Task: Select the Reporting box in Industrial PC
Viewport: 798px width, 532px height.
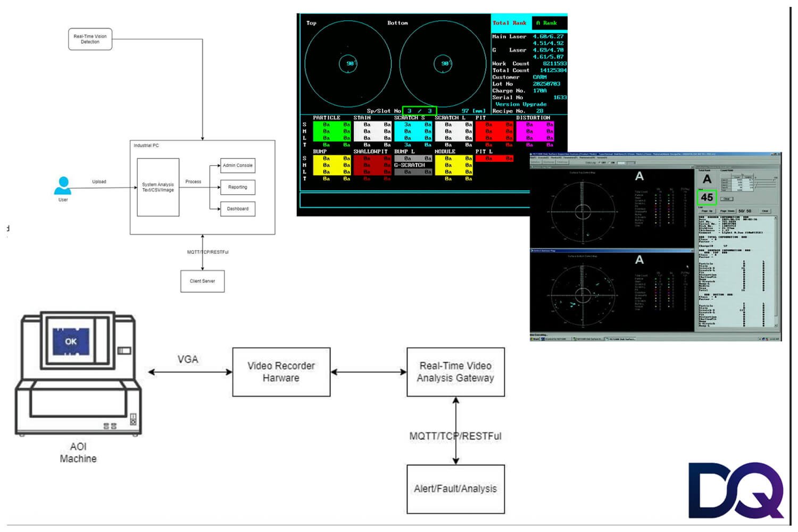Action: 237,187
